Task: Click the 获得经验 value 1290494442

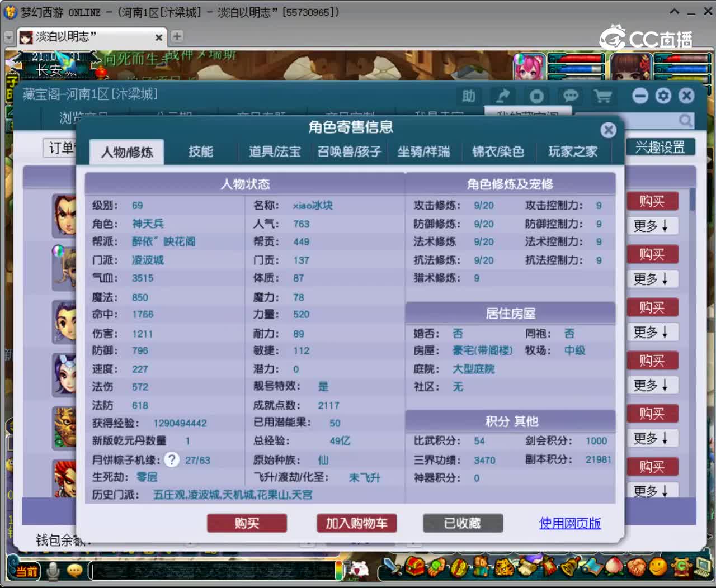Action: click(x=180, y=423)
